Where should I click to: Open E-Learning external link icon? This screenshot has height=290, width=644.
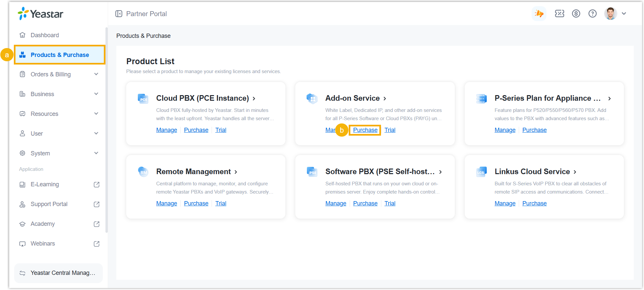click(x=97, y=185)
